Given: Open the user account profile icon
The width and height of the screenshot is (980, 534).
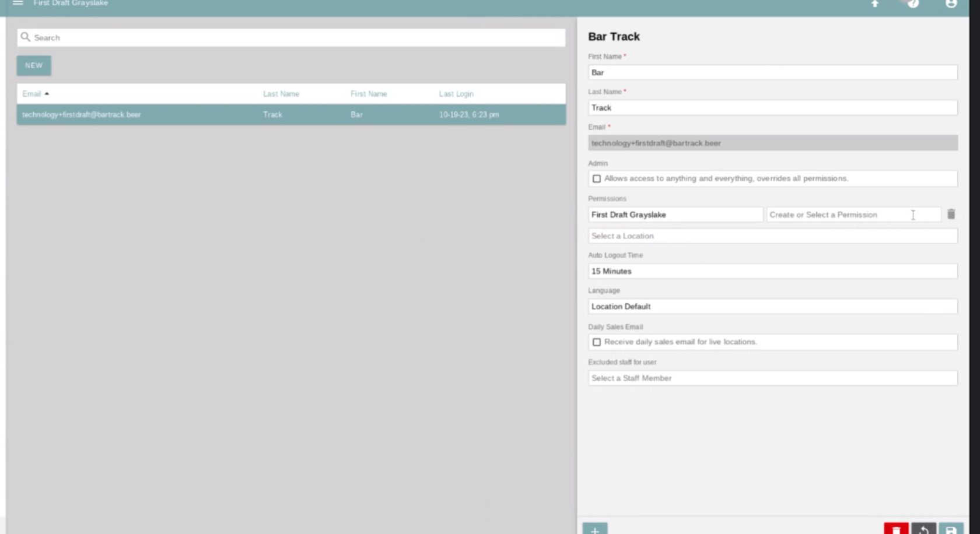Looking at the screenshot, I should 951,3.
